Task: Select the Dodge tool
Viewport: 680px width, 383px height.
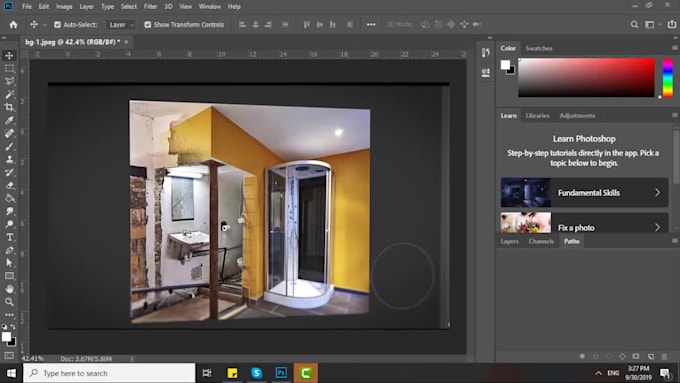Action: click(9, 224)
